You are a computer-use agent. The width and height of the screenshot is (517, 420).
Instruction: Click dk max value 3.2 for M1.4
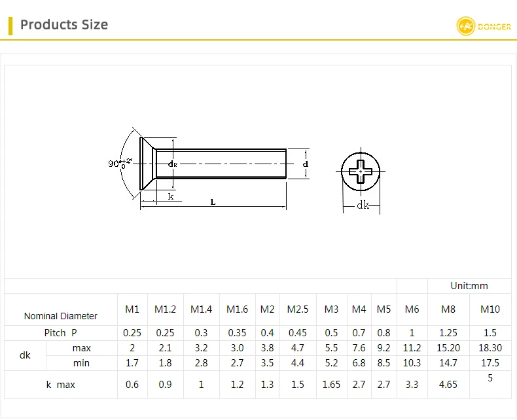pyautogui.click(x=201, y=348)
